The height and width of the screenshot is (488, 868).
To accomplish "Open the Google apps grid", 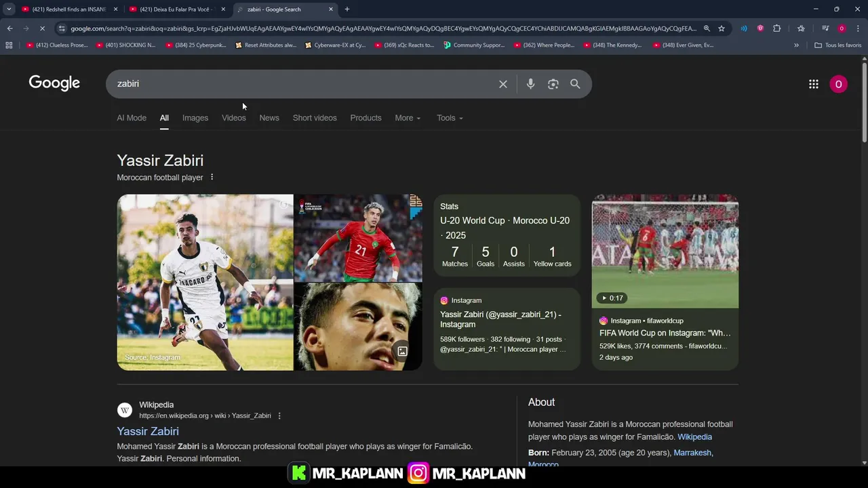I will pos(814,84).
